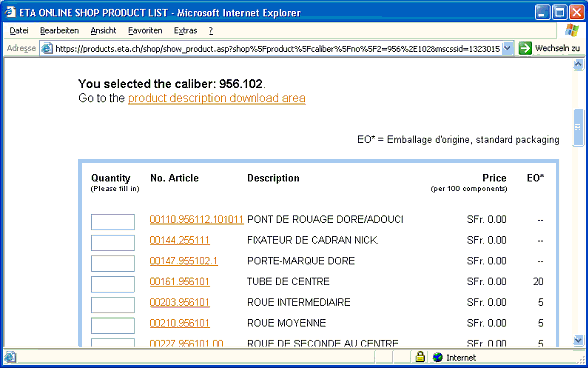Click the EO* column header
Screen dimensions: 588x368
535,178
